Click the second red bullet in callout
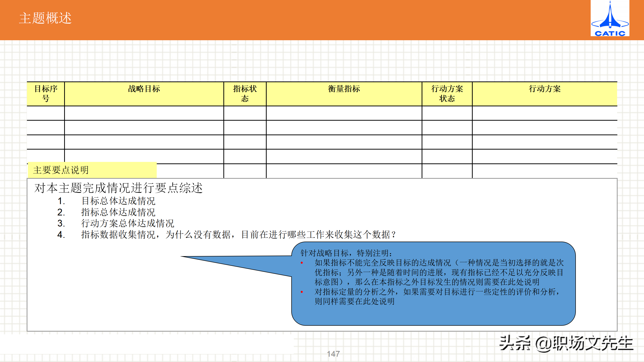The width and height of the screenshot is (644, 362). (x=302, y=292)
